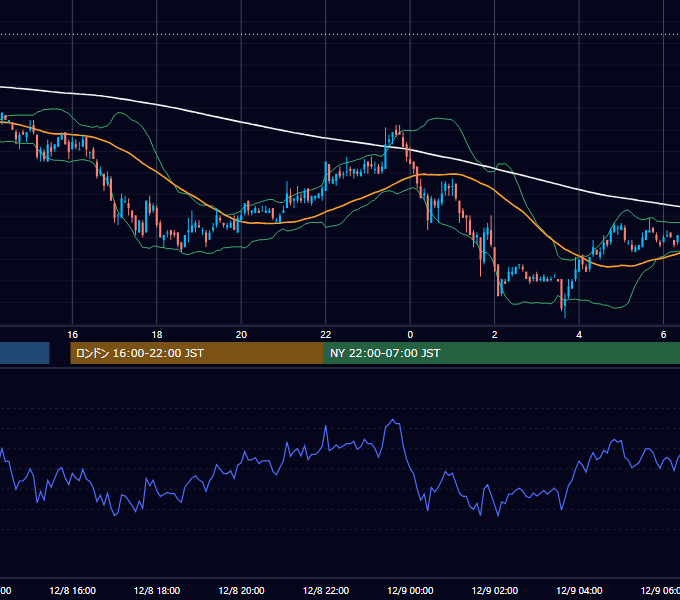Click the 12/8 20:00 time axis label

pyautogui.click(x=241, y=590)
